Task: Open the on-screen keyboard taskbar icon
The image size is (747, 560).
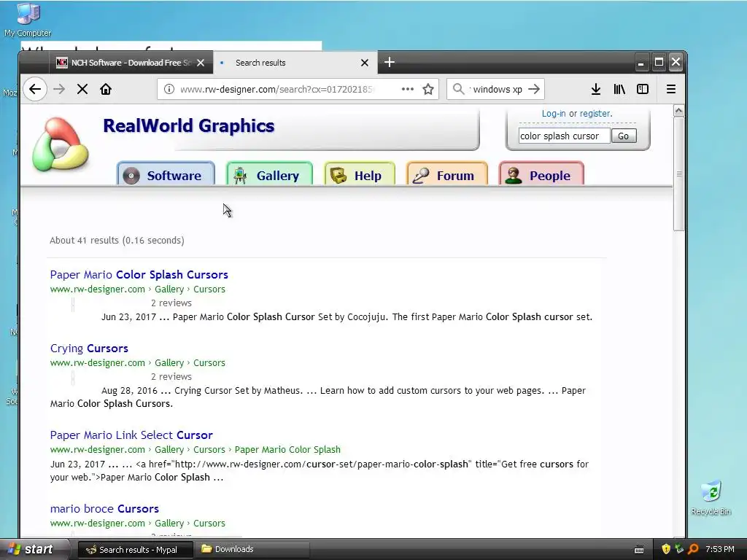Action: coord(639,550)
